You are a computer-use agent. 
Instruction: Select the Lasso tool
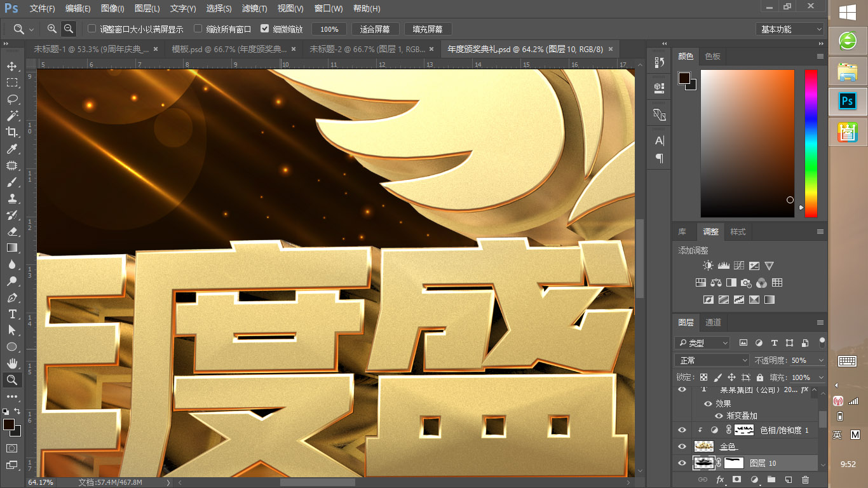[x=12, y=99]
